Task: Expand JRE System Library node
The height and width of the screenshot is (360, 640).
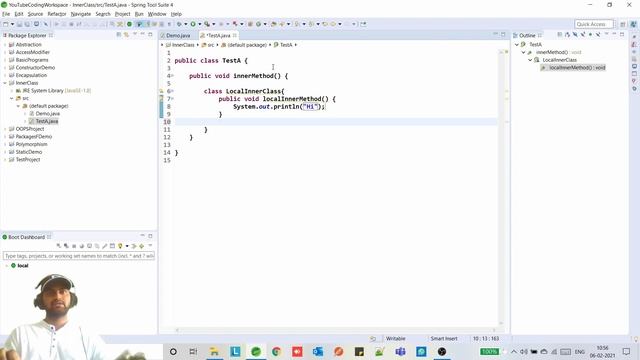Action: pyautogui.click(x=12, y=91)
